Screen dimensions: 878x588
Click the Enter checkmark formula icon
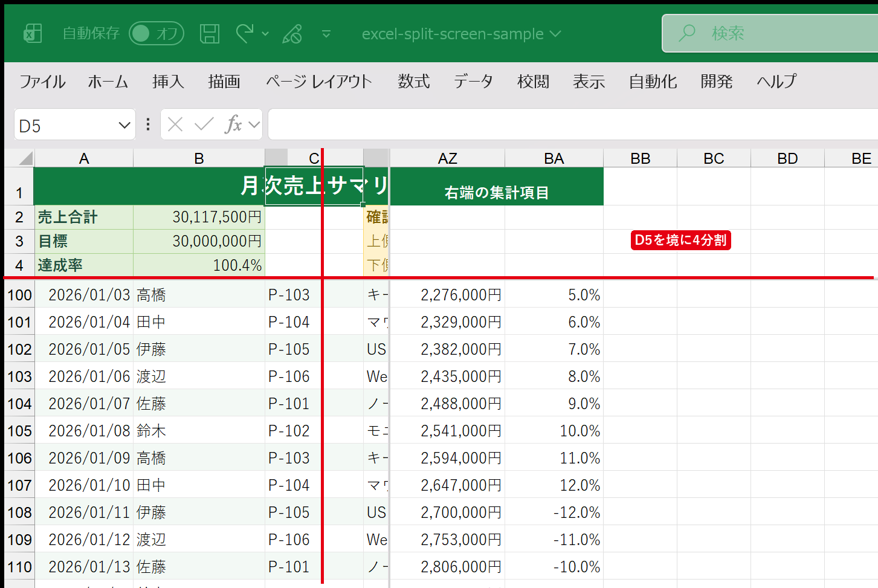(204, 124)
